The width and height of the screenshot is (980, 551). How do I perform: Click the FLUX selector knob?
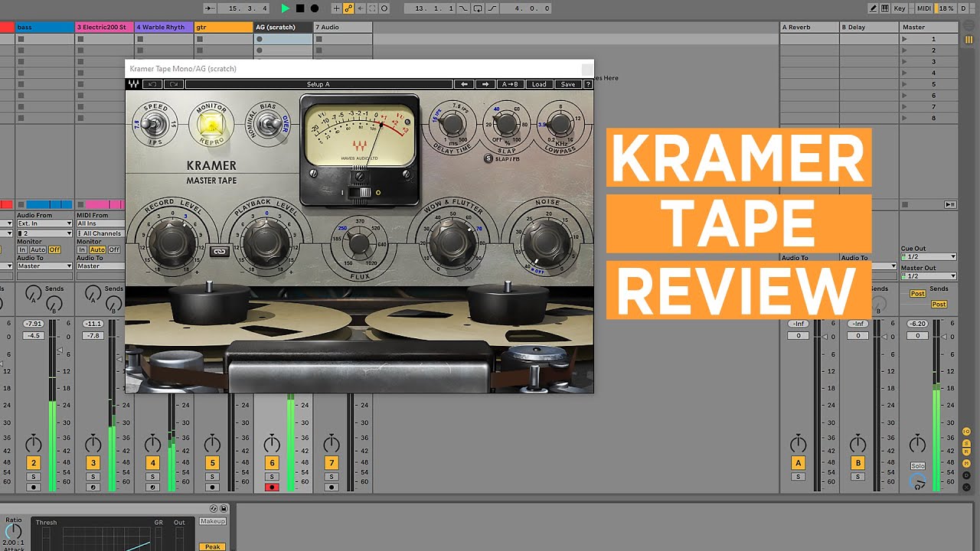click(x=358, y=244)
